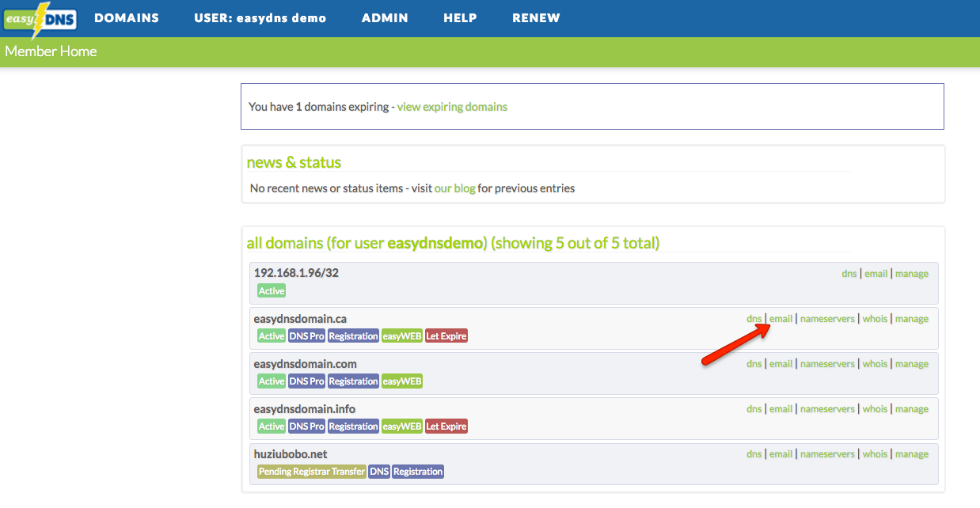The height and width of the screenshot is (508, 980).
Task: Visit the our blog link
Action: click(454, 188)
